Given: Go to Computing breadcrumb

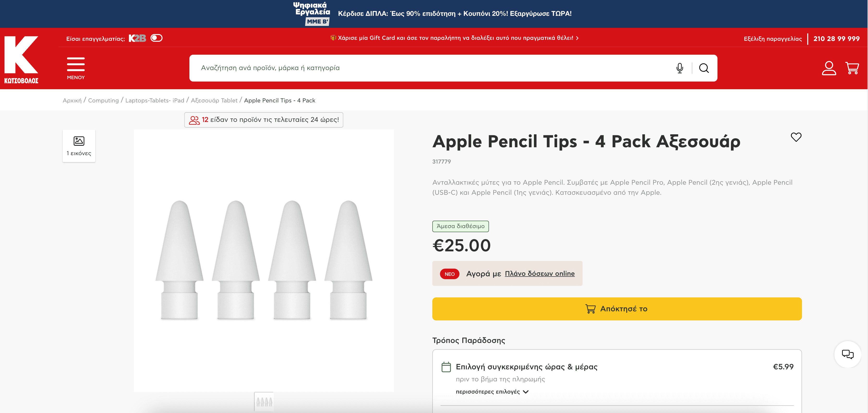Looking at the screenshot, I should pos(103,100).
